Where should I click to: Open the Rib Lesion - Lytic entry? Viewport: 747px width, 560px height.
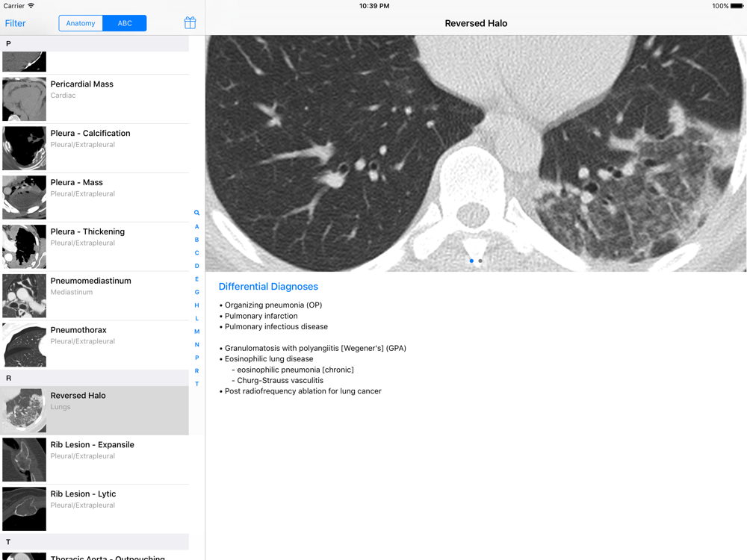coord(94,508)
